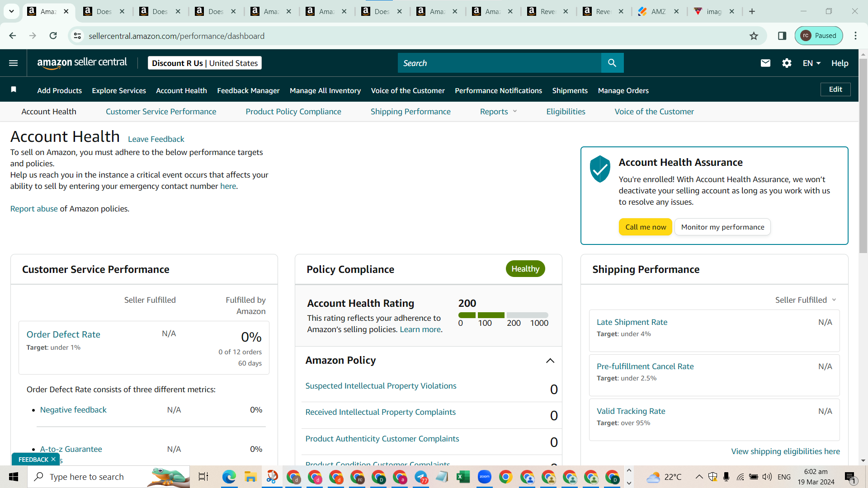The width and height of the screenshot is (868, 488).
Task: Open Seller Fulfilled dropdown in Shipping Performance
Action: 806,300
